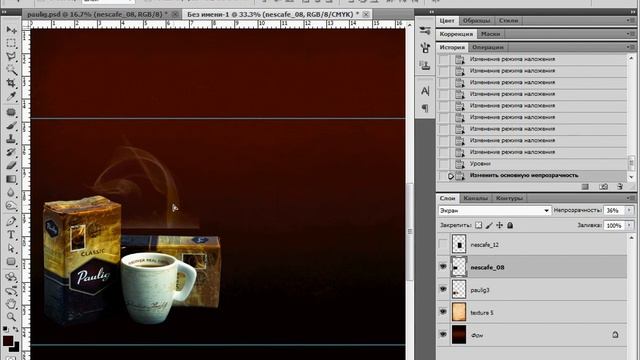Image resolution: width=640 pixels, height=360 pixels.
Task: Open the Цвет panel options menu
Action: (630, 20)
